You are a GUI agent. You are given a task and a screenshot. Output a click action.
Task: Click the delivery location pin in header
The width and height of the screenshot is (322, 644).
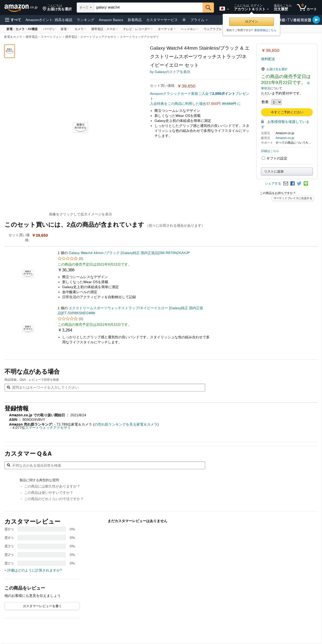[44, 9]
